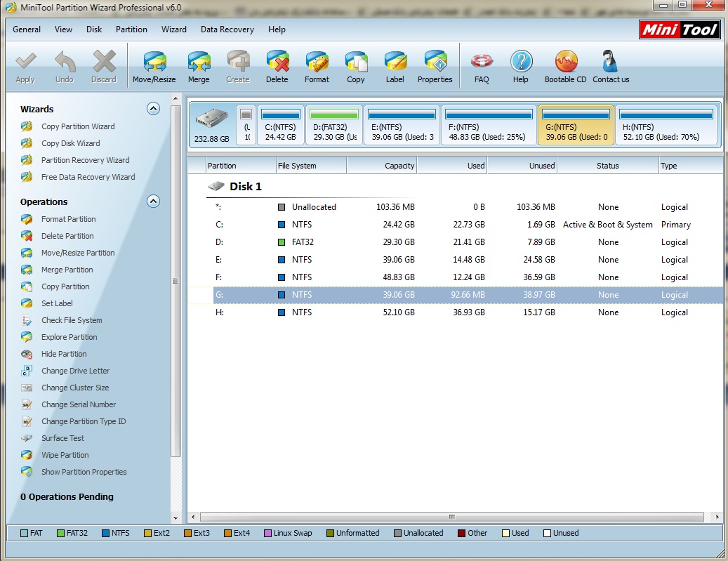
Task: Open the Help menu
Action: pyautogui.click(x=277, y=29)
